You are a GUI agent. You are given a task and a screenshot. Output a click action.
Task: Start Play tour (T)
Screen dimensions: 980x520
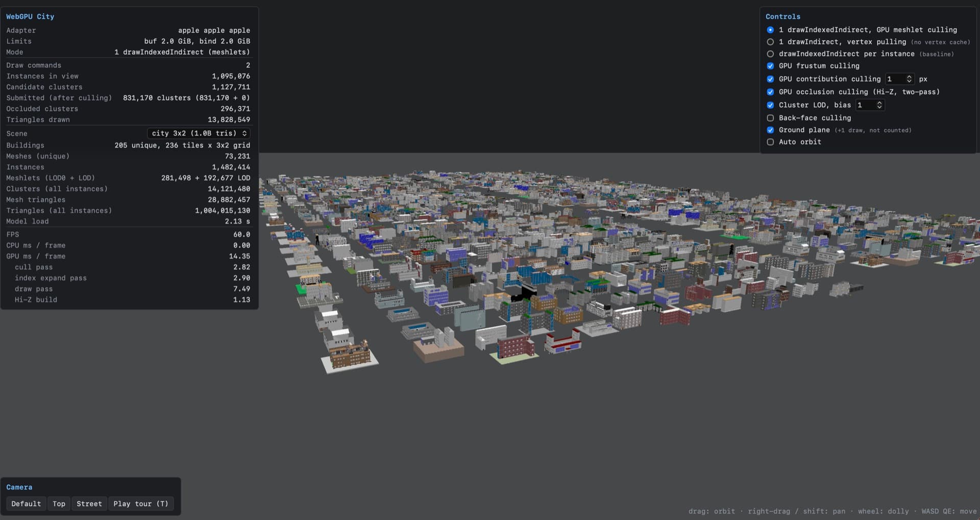pos(141,504)
